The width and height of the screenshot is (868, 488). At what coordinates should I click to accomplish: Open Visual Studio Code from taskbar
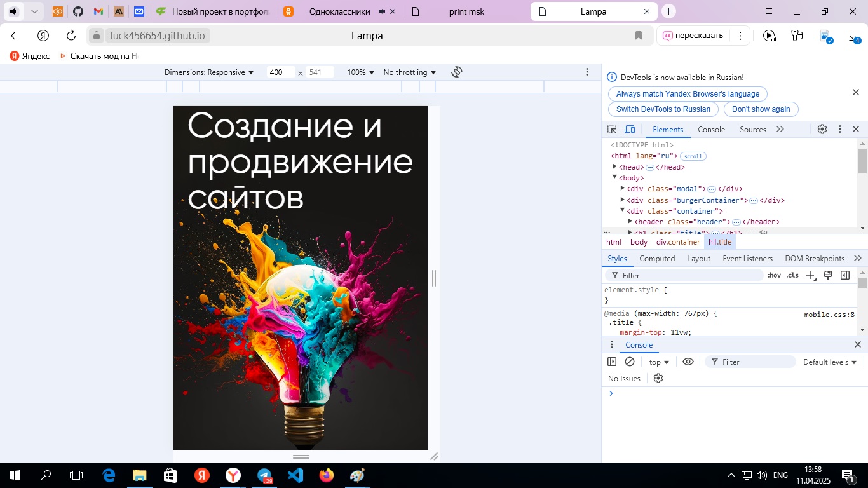coord(295,475)
